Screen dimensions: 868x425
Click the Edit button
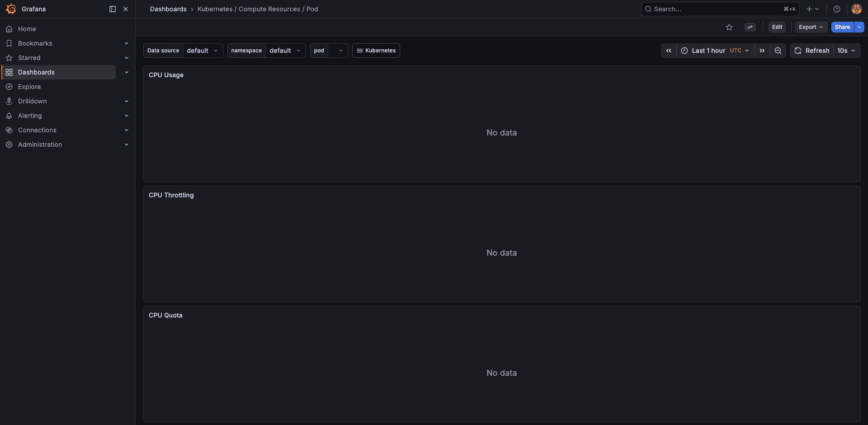pyautogui.click(x=777, y=27)
